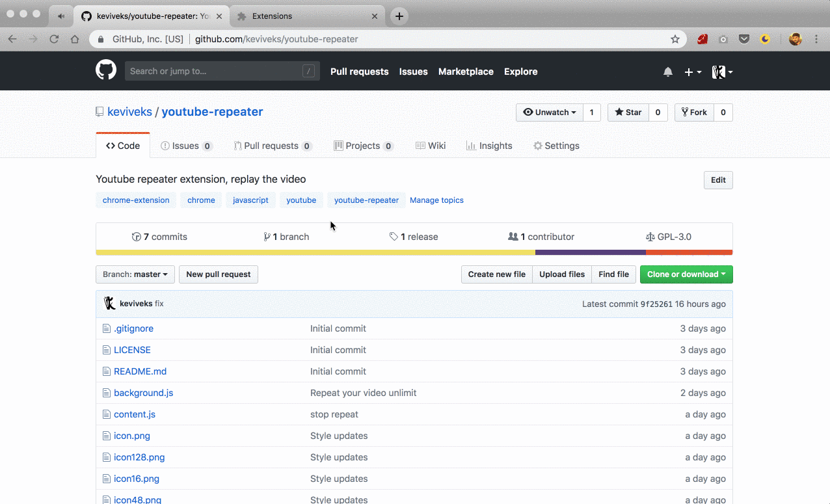
Task: Open the README.md file
Action: point(140,371)
